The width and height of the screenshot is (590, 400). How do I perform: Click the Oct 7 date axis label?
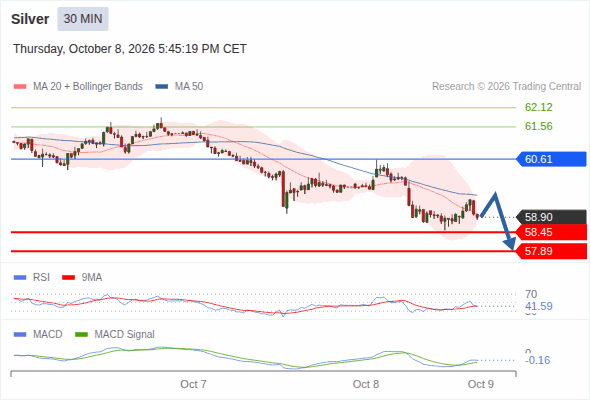193,384
